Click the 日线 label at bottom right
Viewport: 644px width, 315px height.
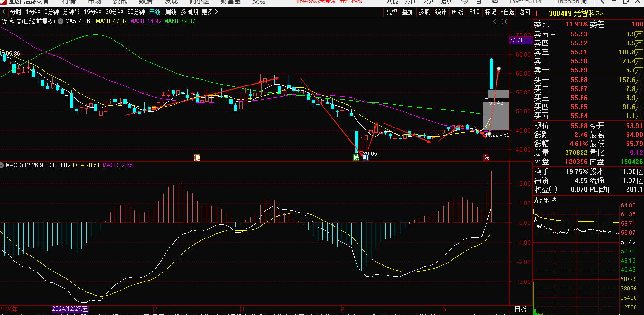click(x=521, y=309)
